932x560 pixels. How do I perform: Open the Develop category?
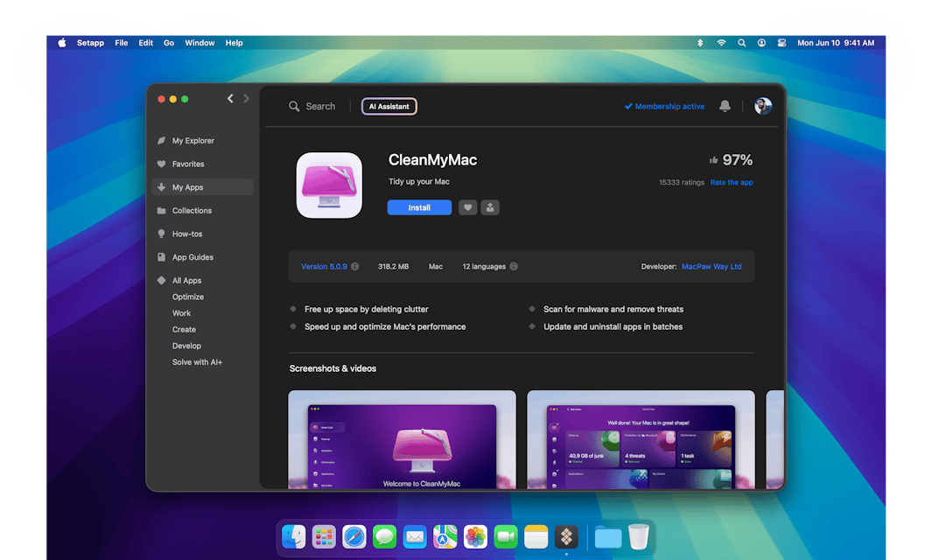186,346
